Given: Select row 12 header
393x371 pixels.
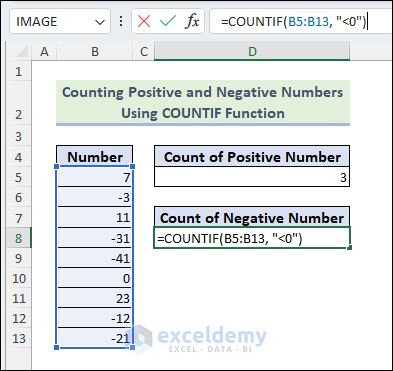Looking at the screenshot, I should (x=19, y=318).
